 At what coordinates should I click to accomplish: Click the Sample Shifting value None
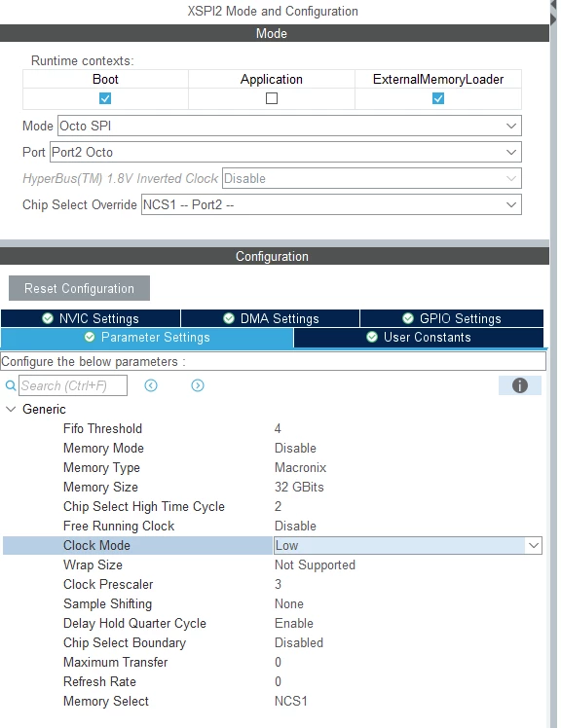288,604
